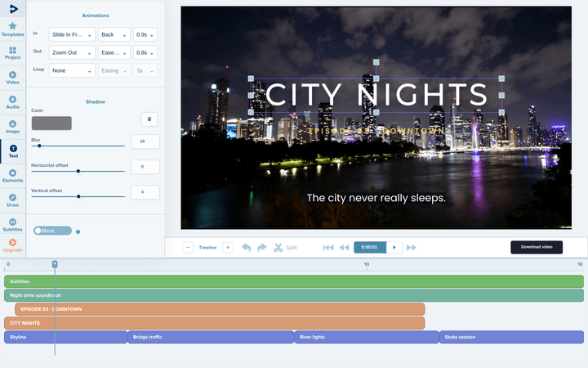
Task: Select the Skyline video clip
Action: pyautogui.click(x=65, y=337)
